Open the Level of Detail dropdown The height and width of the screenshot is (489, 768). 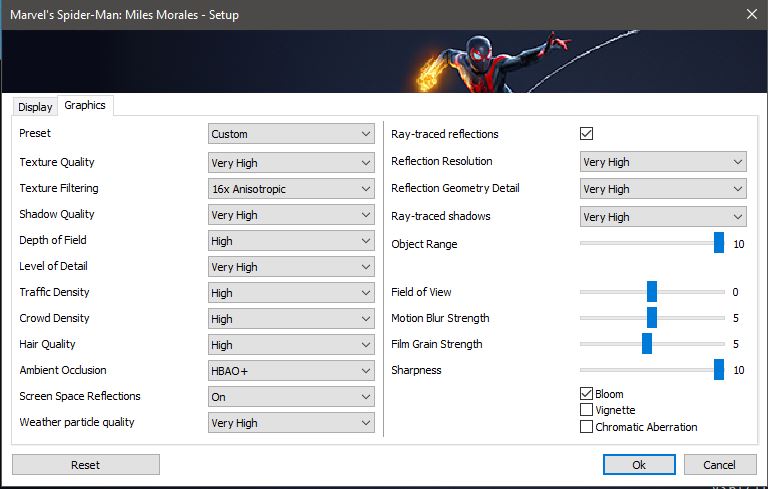pos(291,267)
